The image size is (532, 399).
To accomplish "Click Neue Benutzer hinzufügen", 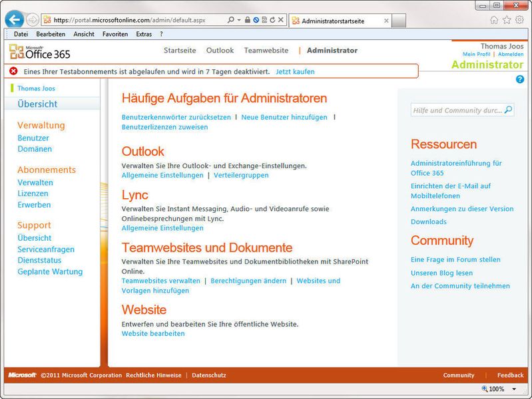I will point(284,117).
